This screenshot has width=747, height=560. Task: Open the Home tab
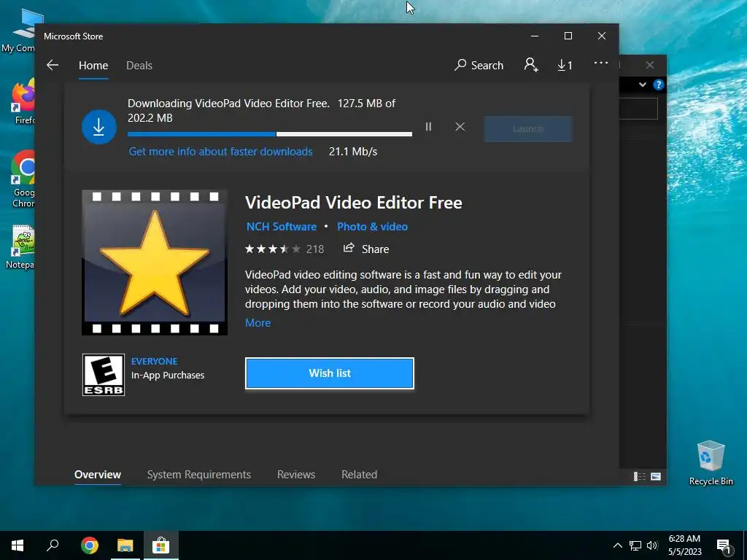click(93, 65)
